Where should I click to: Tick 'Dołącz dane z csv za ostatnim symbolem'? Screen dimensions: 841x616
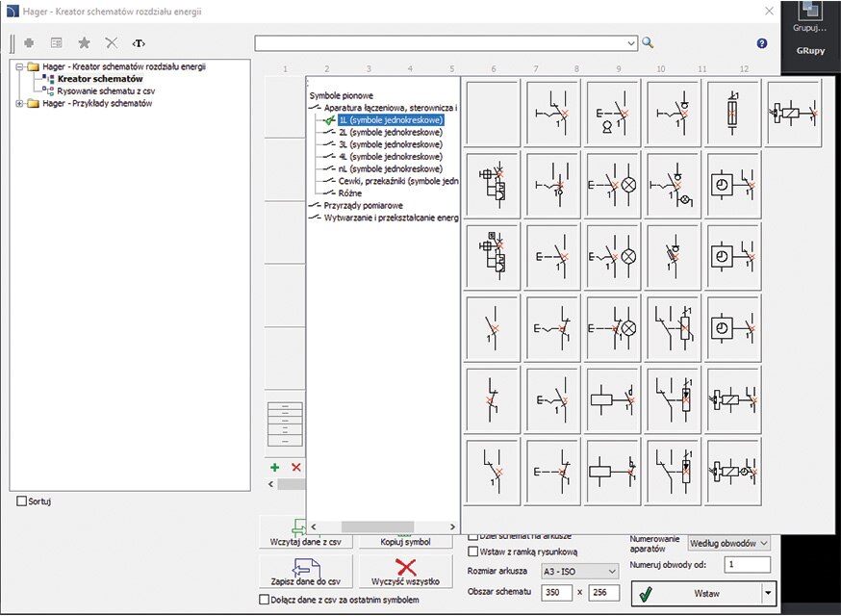pos(265,600)
